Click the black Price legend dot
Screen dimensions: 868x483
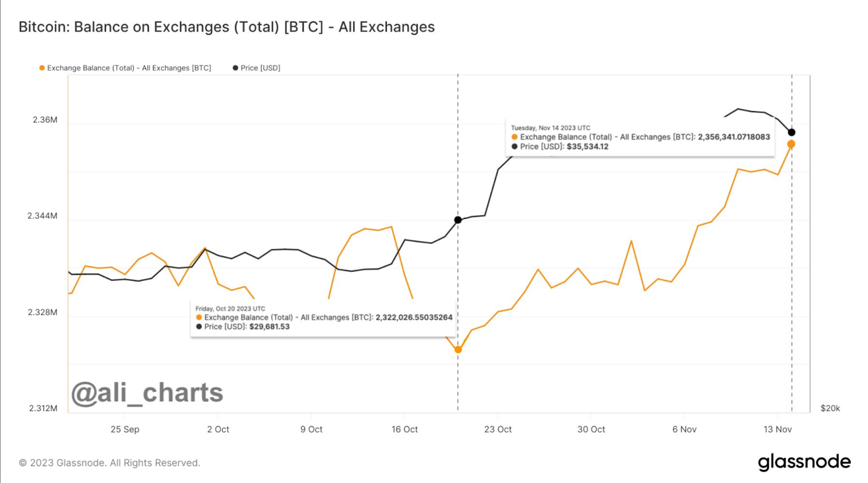pyautogui.click(x=235, y=68)
